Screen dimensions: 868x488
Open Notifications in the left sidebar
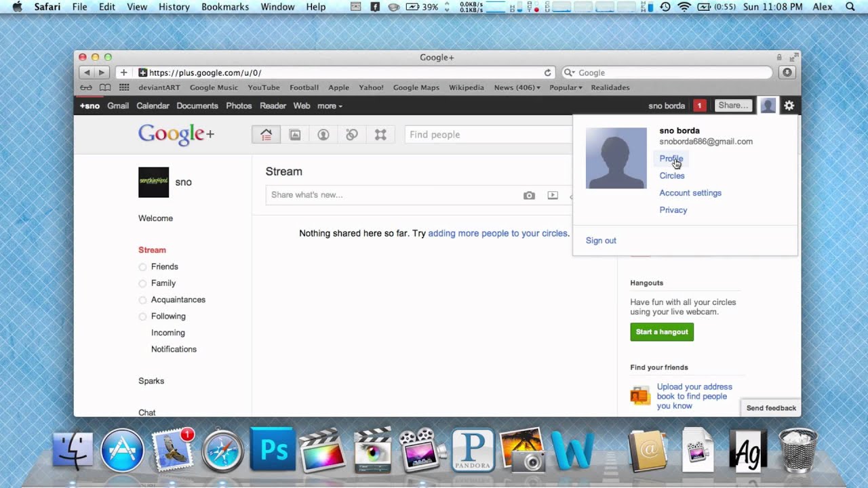click(x=174, y=349)
